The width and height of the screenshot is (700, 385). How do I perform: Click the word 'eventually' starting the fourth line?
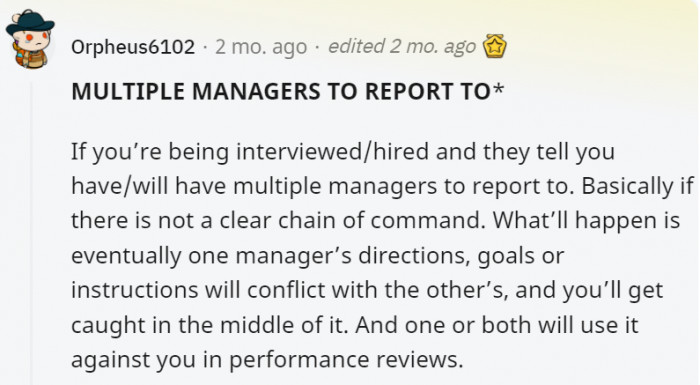click(126, 256)
